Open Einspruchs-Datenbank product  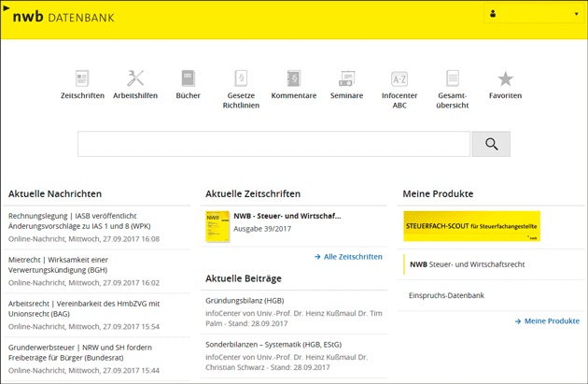(x=446, y=295)
